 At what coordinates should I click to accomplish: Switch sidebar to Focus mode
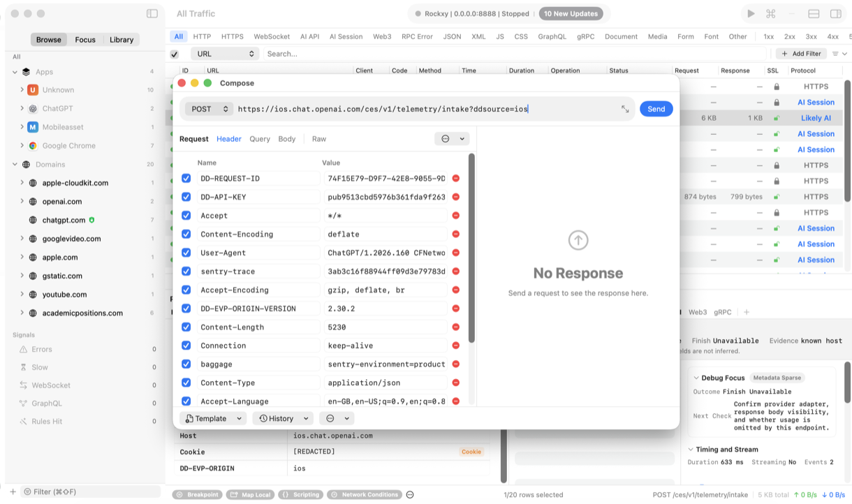[x=85, y=40]
